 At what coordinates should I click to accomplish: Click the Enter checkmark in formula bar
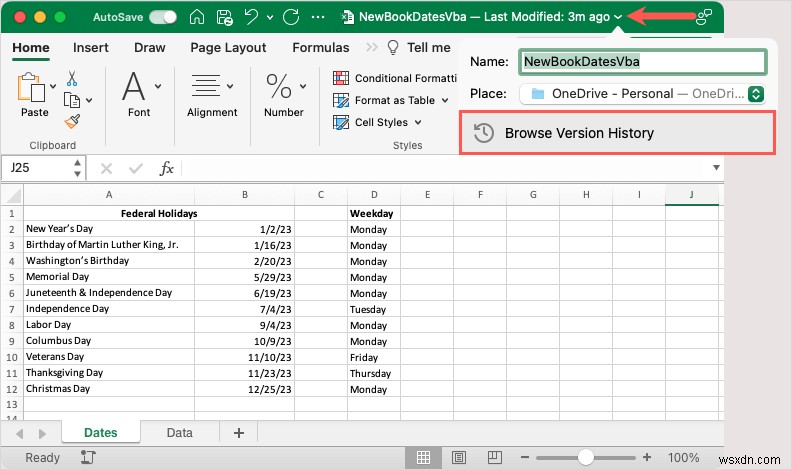pyautogui.click(x=135, y=168)
